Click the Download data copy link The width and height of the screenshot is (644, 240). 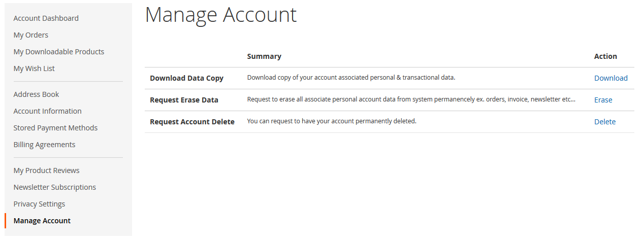coord(610,78)
